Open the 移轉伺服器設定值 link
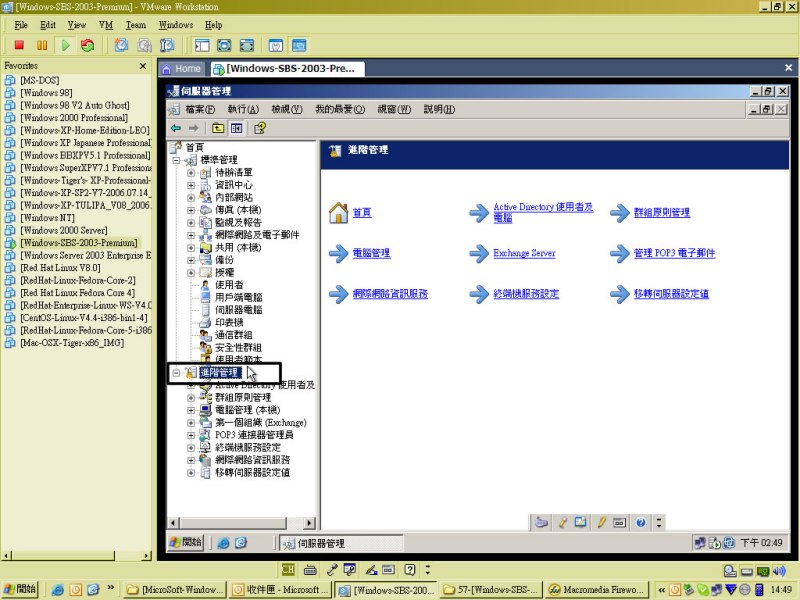The image size is (800, 600). point(671,294)
